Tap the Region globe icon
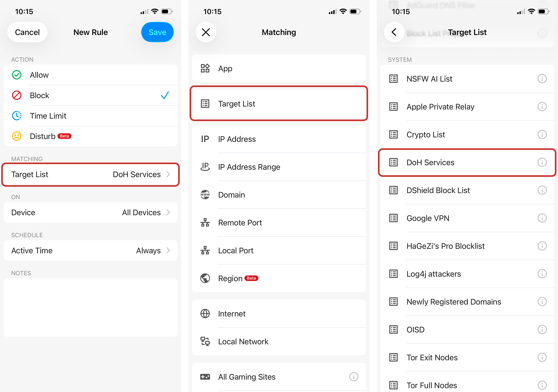The width and height of the screenshot is (558, 392). click(205, 278)
